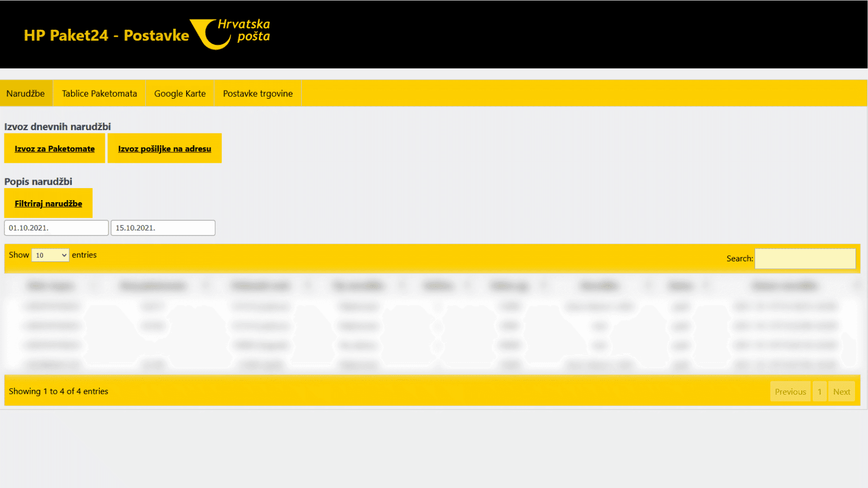Screen dimensions: 868x488
Task: Go to Next page of orders
Action: [x=841, y=391]
